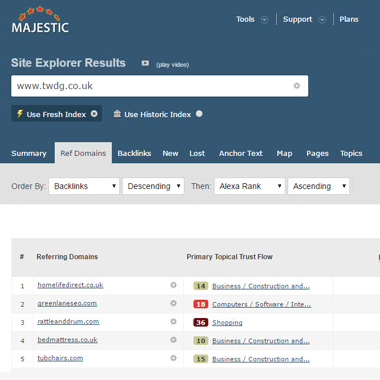The width and height of the screenshot is (380, 380).
Task: Open Business / Construction link for homelifedirect.co.uk
Action: [x=261, y=286]
